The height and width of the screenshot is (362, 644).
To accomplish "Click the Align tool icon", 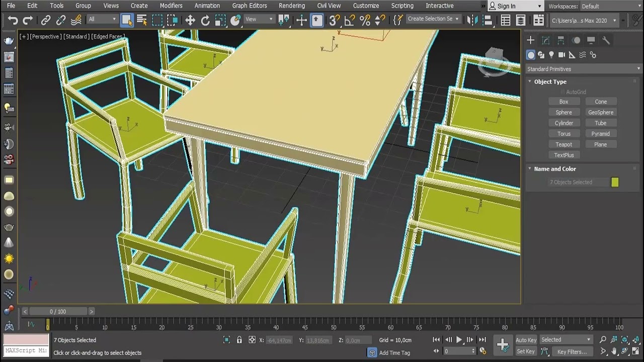I will tap(487, 20).
